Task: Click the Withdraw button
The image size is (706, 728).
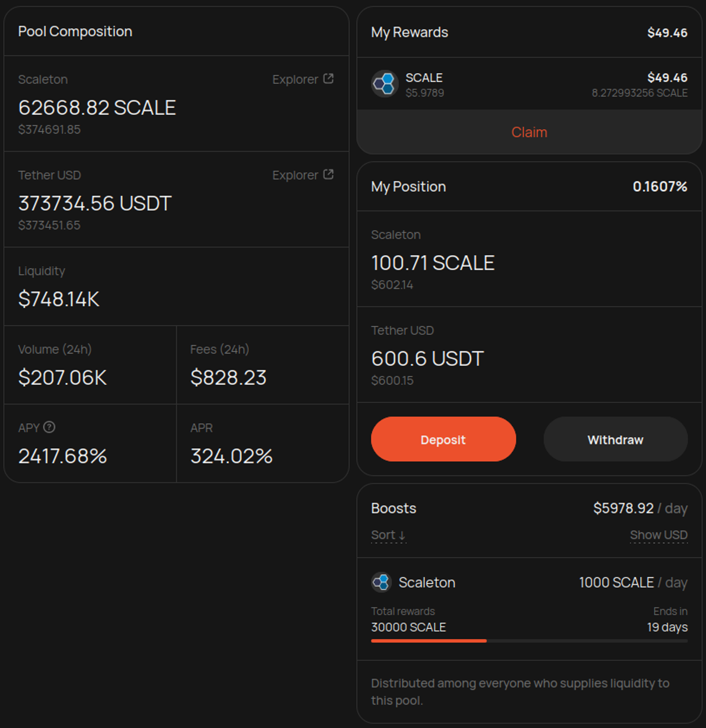Action: pos(615,439)
